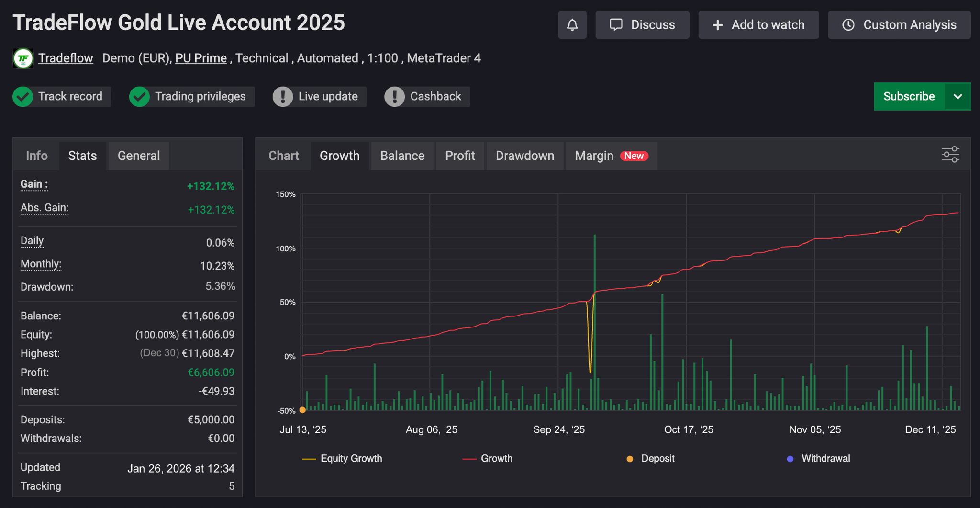
Task: Click the Track record green checkmark
Action: tap(22, 97)
